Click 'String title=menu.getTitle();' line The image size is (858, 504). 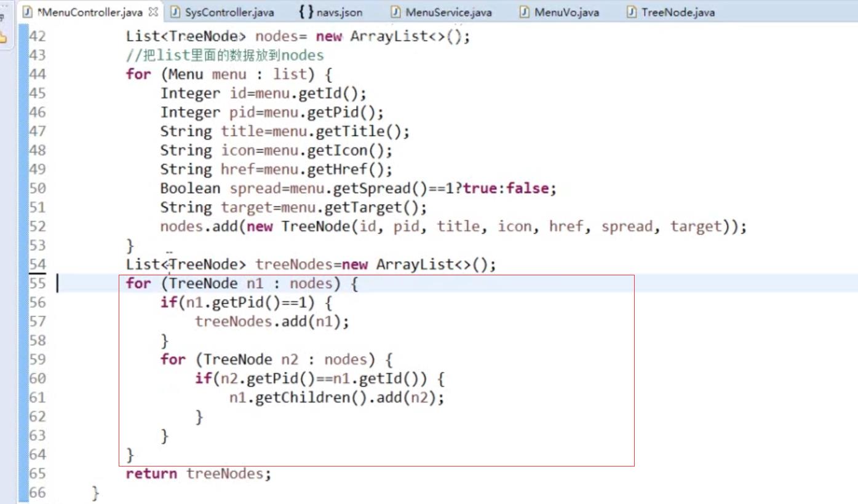[x=285, y=132]
